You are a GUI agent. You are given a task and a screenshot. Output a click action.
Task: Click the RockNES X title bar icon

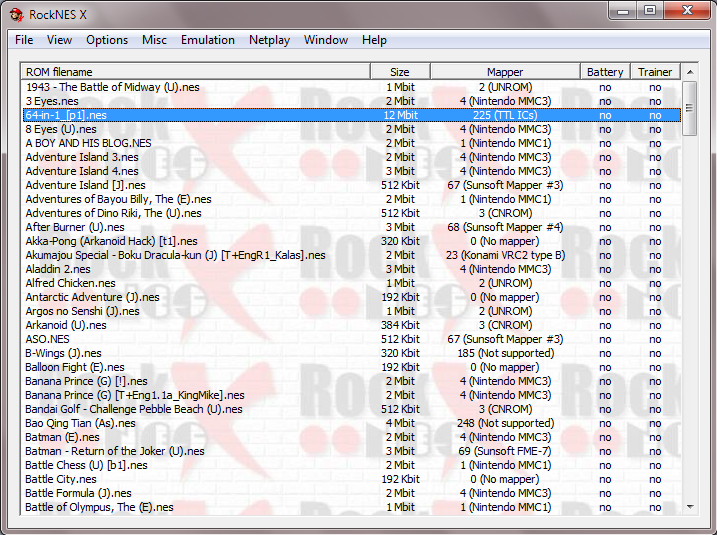[16, 15]
